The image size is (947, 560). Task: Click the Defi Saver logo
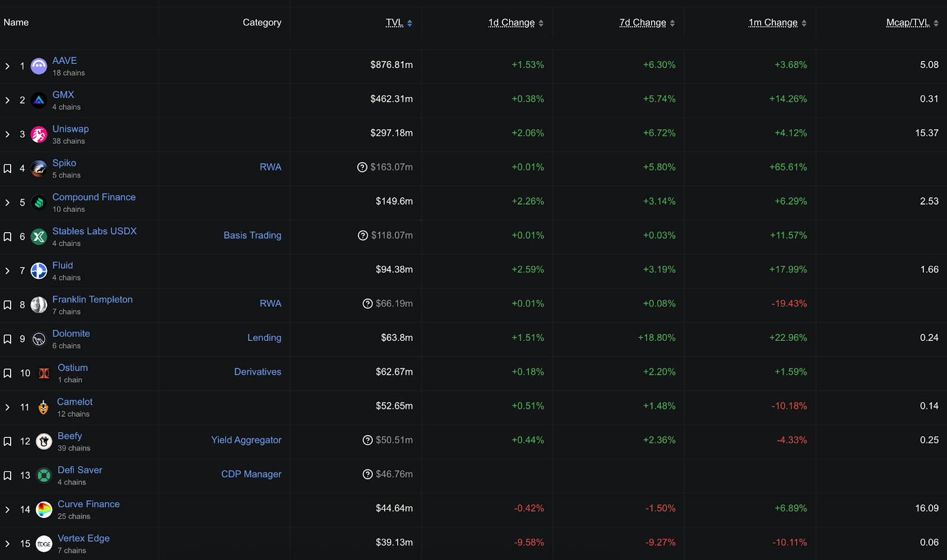coord(44,475)
